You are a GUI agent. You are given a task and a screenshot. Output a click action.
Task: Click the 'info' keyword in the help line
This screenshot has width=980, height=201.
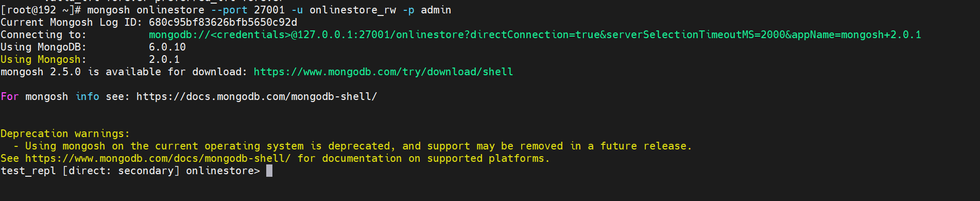87,96
